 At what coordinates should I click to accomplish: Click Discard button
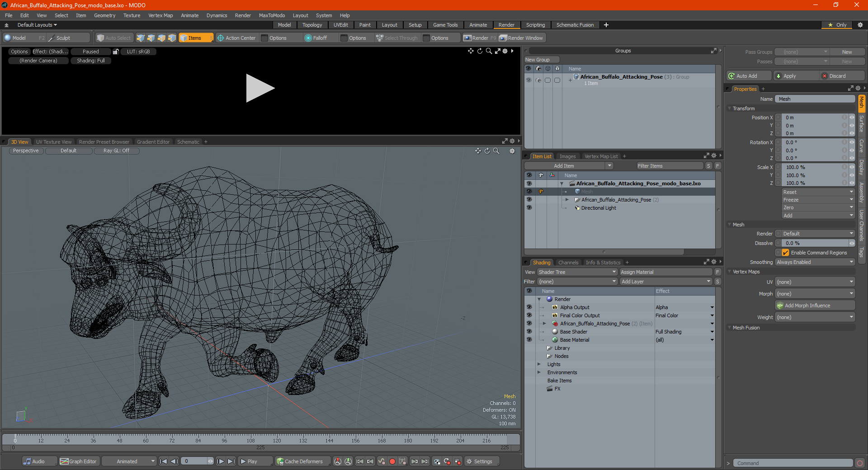[842, 76]
